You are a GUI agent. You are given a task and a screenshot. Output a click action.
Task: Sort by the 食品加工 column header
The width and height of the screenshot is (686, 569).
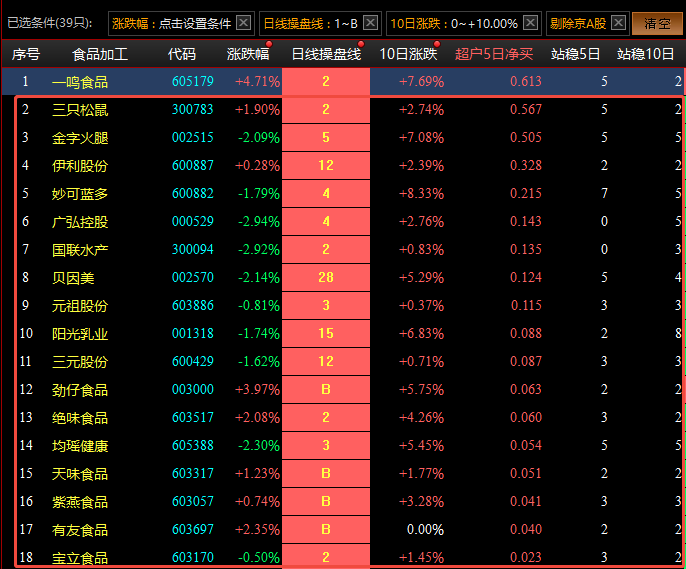100,54
